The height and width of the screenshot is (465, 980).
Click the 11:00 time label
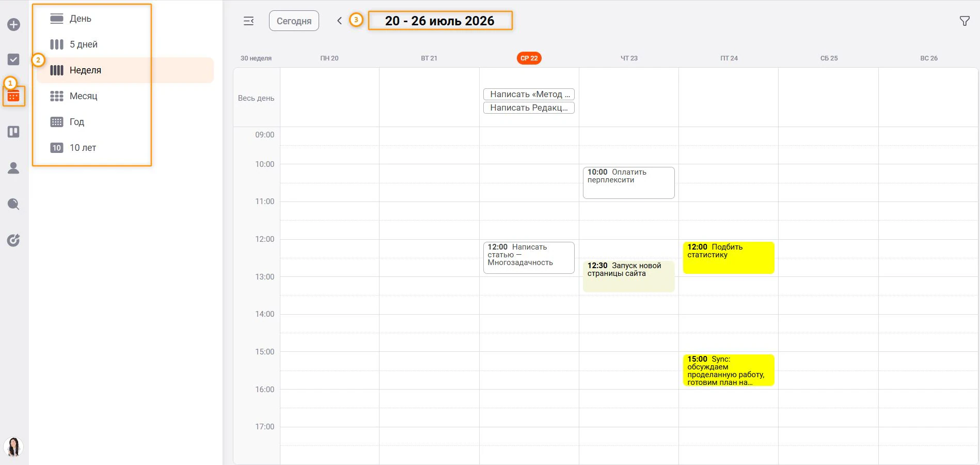[265, 202]
